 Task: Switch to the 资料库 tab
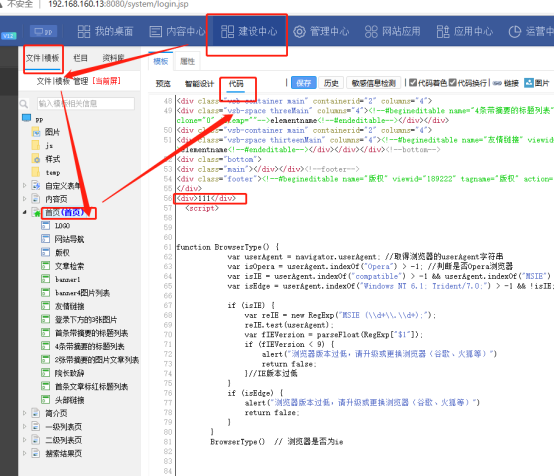(113, 58)
